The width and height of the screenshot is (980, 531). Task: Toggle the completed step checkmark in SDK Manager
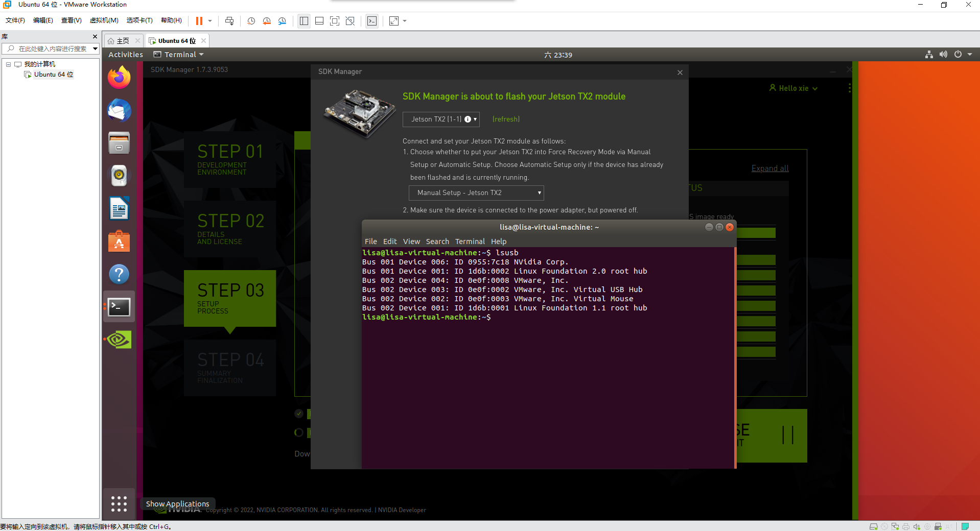click(299, 414)
